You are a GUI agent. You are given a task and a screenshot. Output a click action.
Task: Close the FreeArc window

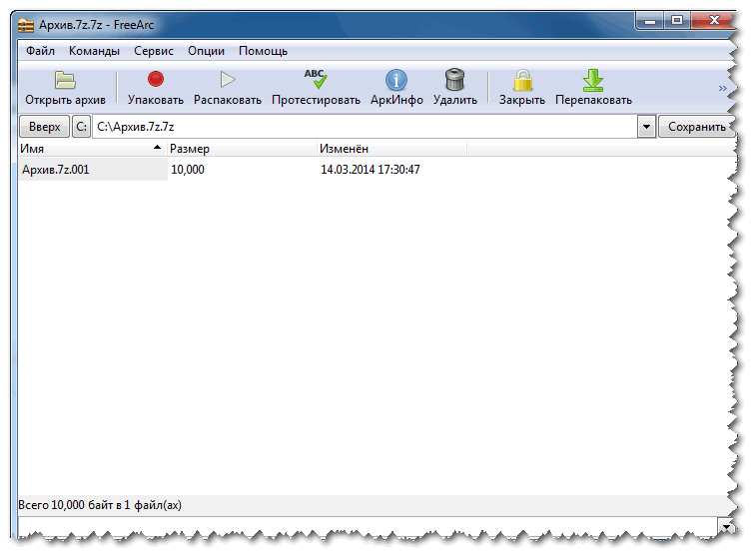[x=714, y=20]
